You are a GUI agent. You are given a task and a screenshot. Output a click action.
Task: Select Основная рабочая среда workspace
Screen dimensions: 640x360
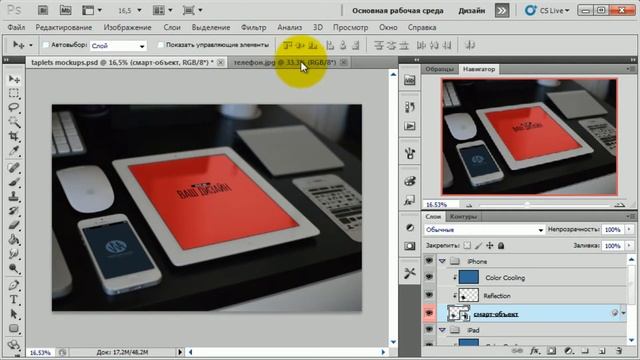tap(398, 11)
